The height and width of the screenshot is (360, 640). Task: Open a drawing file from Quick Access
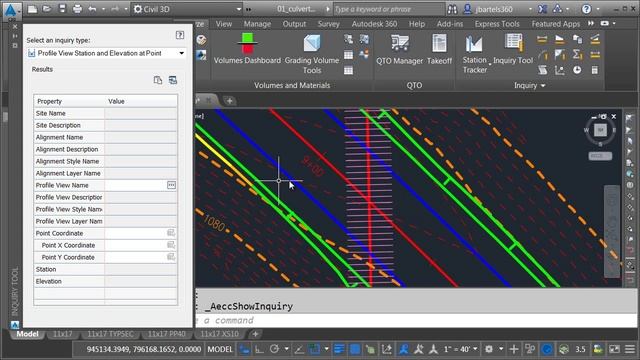(47, 9)
